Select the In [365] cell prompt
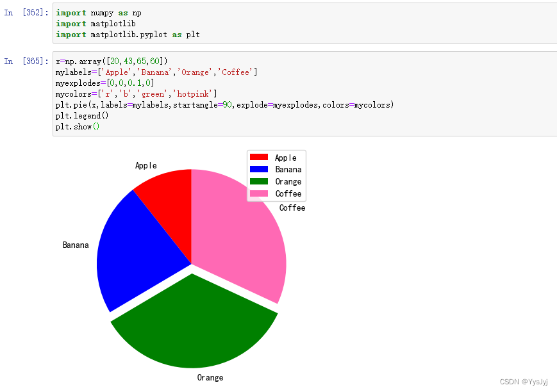Screen dimensions: 557x392 [x=26, y=61]
